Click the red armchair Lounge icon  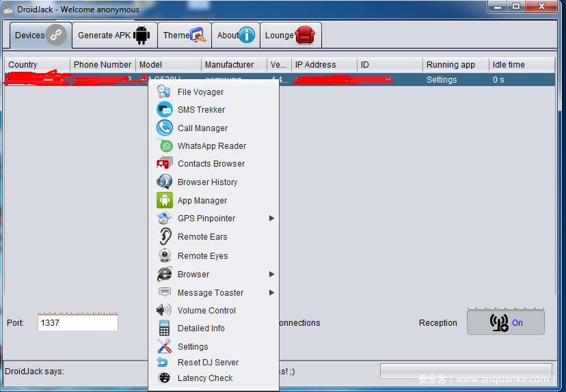click(305, 35)
